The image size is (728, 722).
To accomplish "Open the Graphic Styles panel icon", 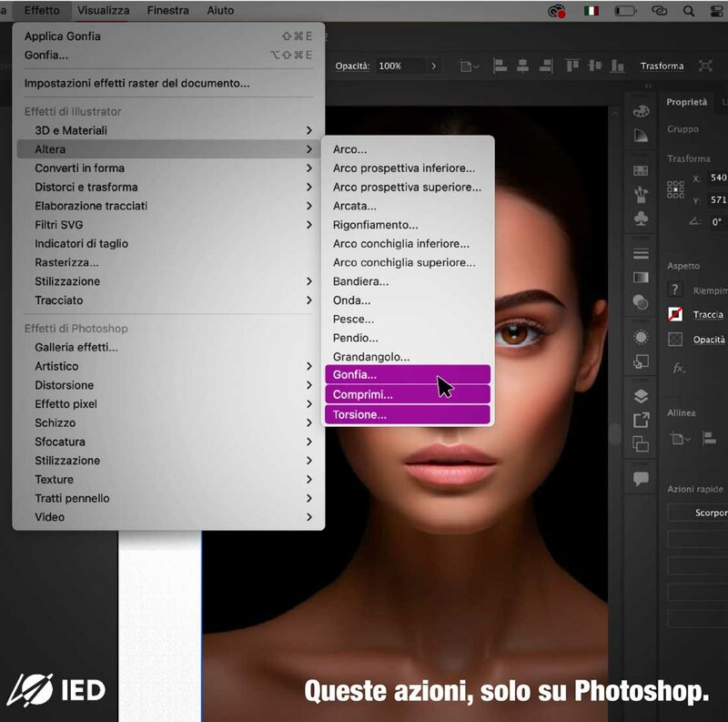I will click(x=641, y=361).
